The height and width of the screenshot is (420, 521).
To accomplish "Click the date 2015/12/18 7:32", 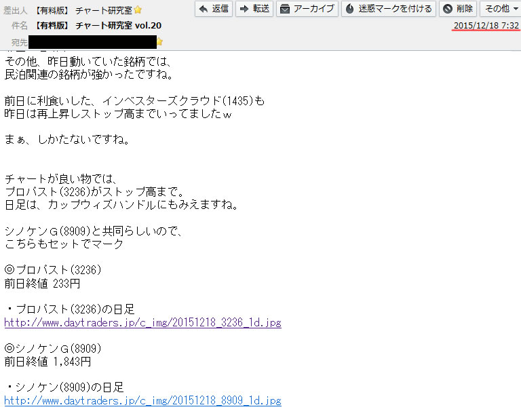I will (486, 26).
